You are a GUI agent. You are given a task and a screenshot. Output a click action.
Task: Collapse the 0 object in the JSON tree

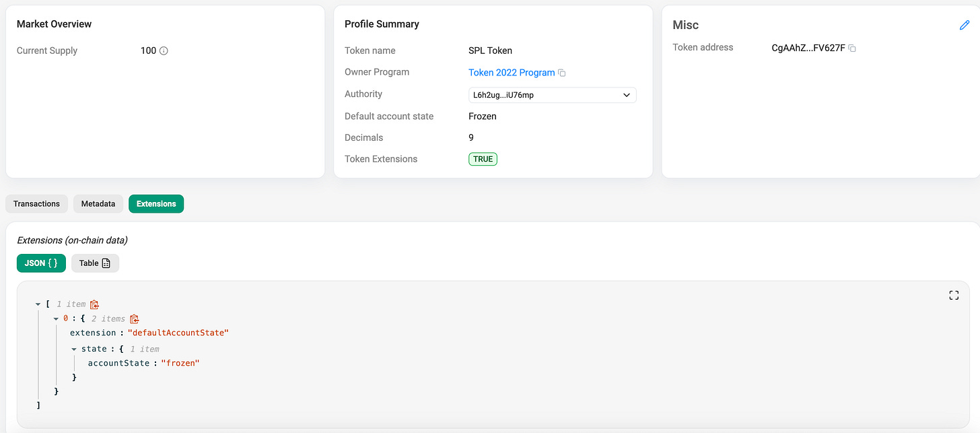(x=56, y=319)
